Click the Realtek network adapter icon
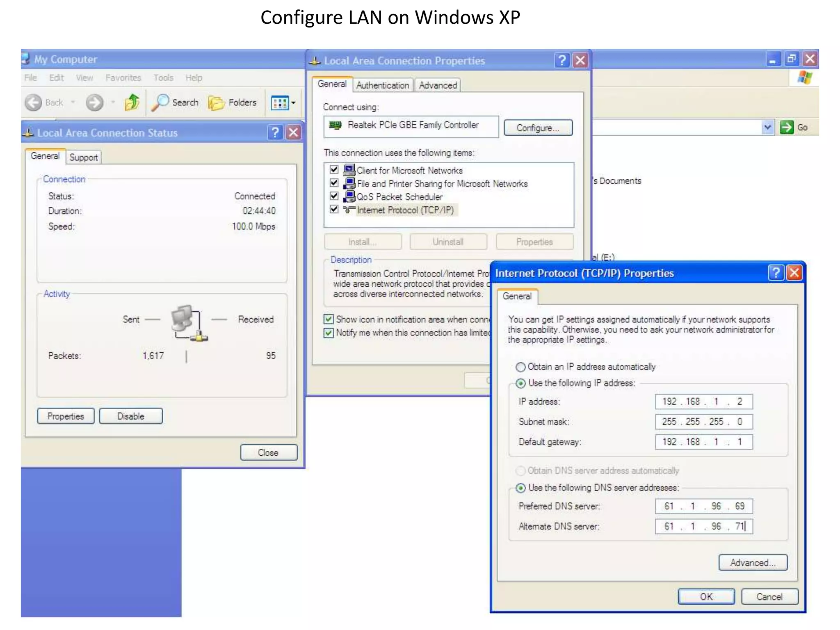This screenshot has width=840, height=630. (335, 125)
